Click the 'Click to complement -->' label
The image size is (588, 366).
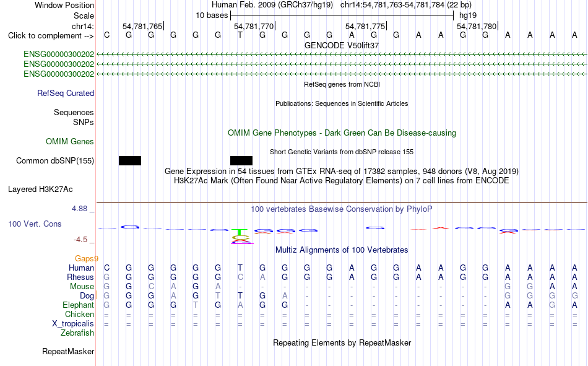[x=51, y=36]
